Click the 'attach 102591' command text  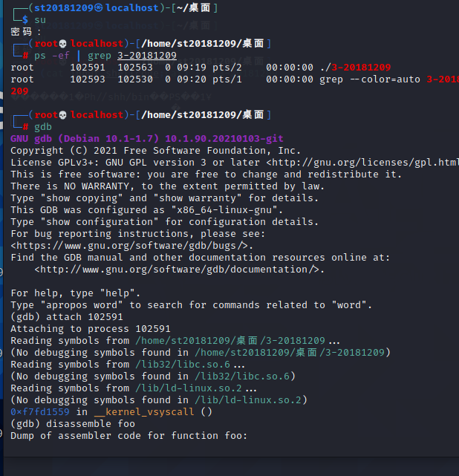pyautogui.click(x=85, y=317)
